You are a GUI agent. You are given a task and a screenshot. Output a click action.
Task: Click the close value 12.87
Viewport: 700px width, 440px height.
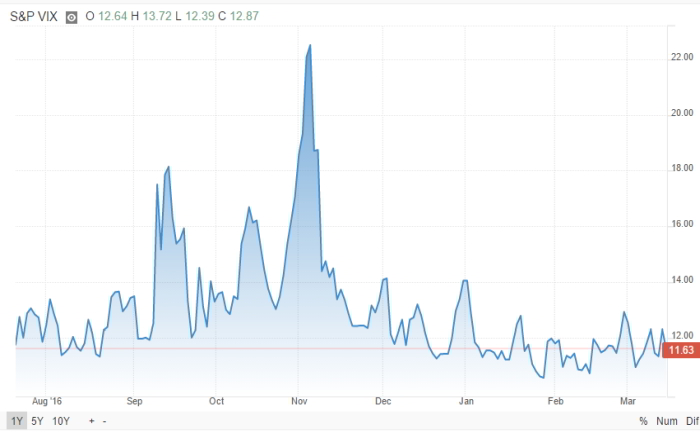click(244, 16)
